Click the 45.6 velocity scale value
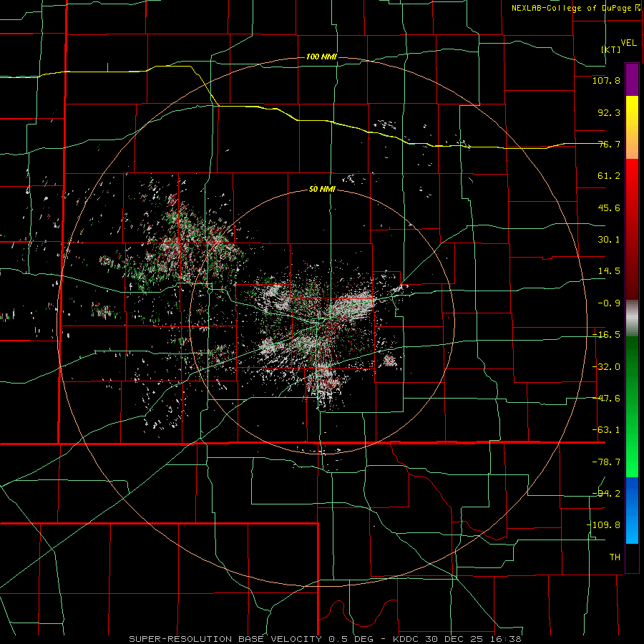Image resolution: width=644 pixels, height=644 pixels. (x=609, y=208)
